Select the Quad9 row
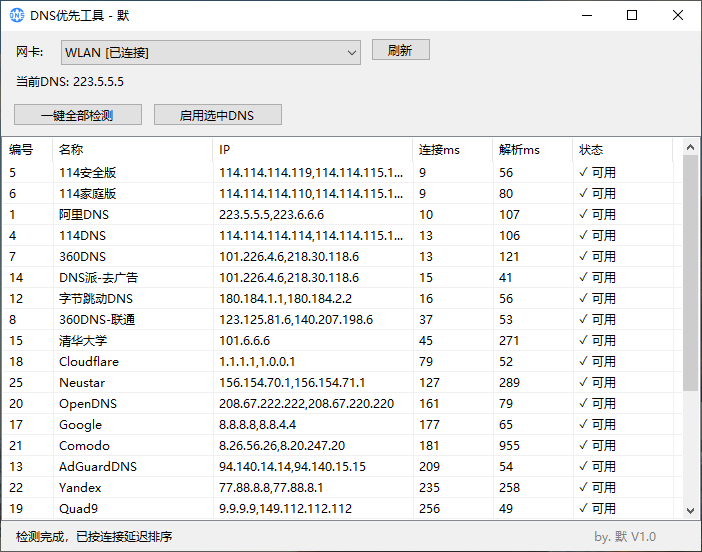Image resolution: width=702 pixels, height=552 pixels. tap(342, 509)
